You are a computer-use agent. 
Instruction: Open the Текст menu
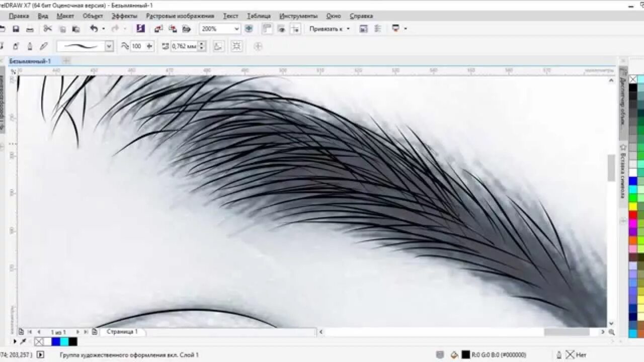tap(230, 16)
